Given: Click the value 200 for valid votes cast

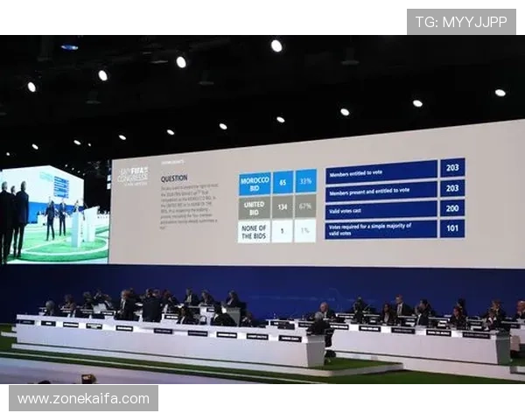Looking at the screenshot, I should coord(452,208).
